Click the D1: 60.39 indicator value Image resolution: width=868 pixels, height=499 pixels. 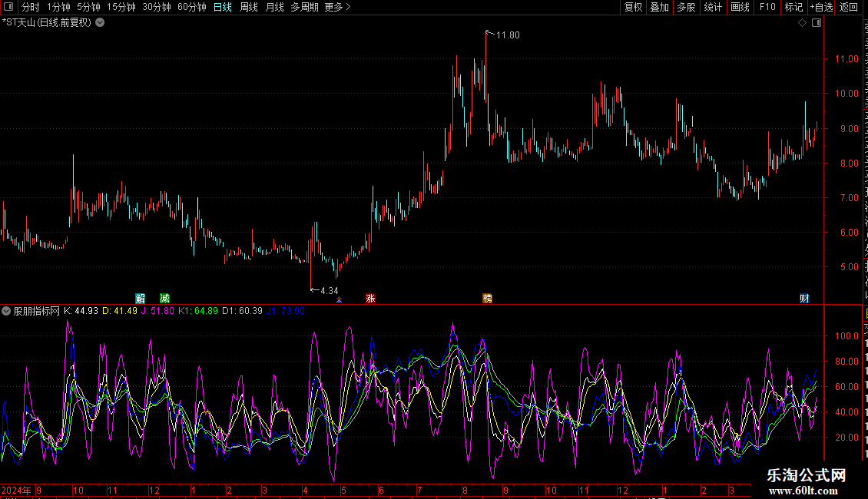tap(243, 311)
